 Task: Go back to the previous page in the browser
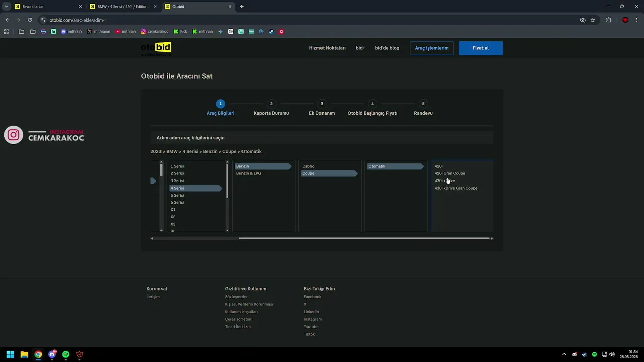pos(7,20)
